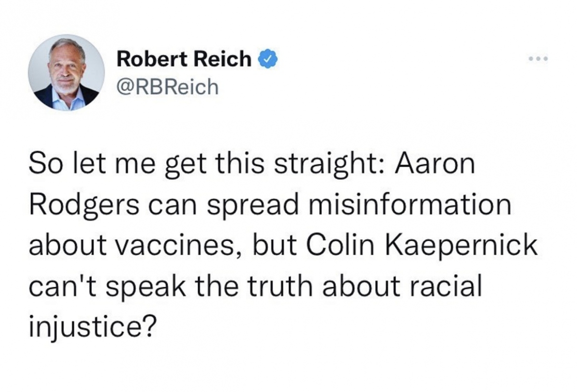Open the three-dot more options menu

538,60
